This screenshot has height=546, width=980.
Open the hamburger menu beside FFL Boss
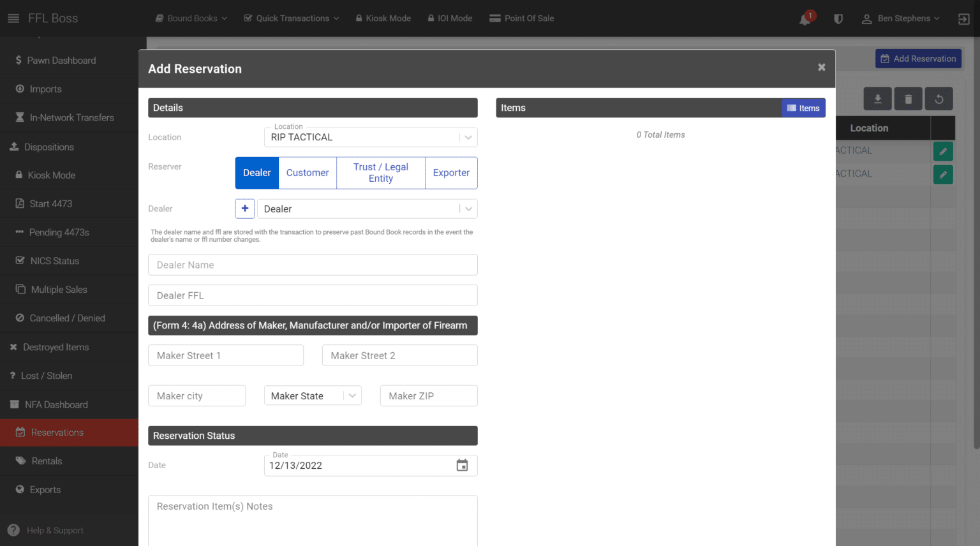(x=13, y=18)
